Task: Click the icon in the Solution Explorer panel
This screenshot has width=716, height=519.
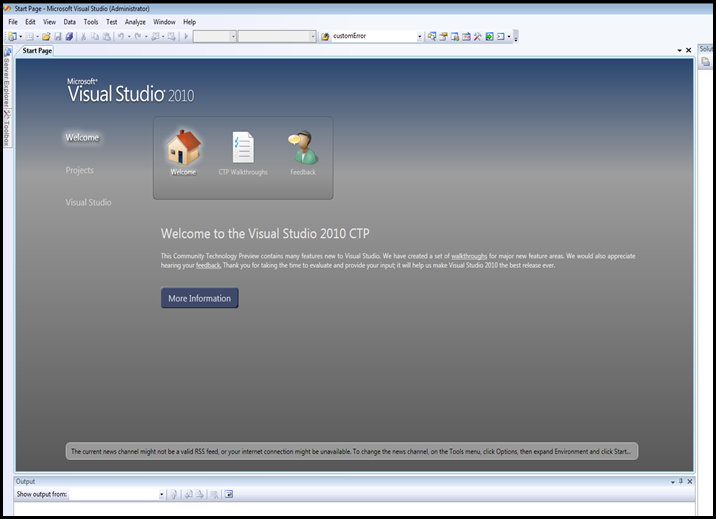Action: (x=705, y=62)
